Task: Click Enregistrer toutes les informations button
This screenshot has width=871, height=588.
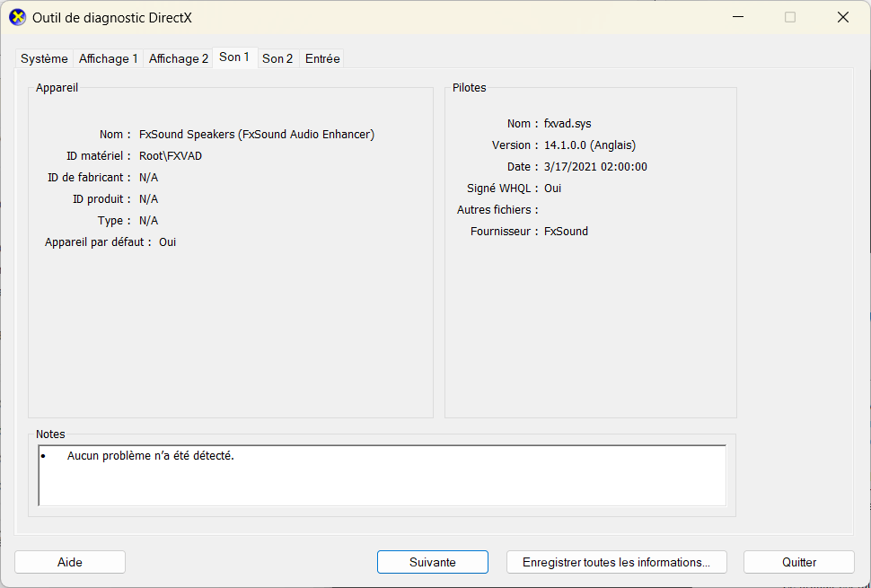Action: point(617,562)
